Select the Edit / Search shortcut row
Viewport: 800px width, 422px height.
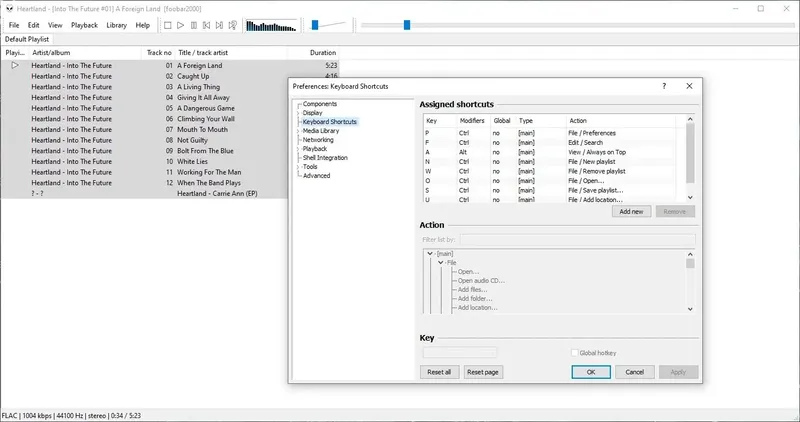549,142
